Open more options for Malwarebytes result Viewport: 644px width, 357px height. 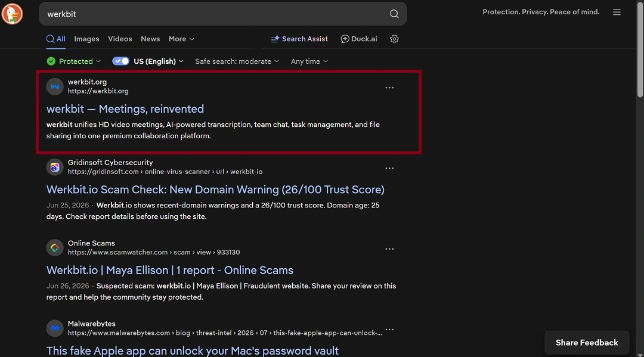tap(389, 330)
